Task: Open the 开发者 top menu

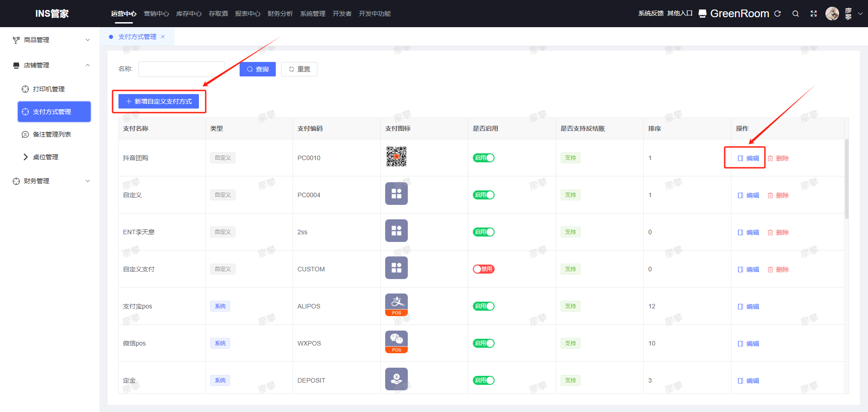Action: (342, 14)
